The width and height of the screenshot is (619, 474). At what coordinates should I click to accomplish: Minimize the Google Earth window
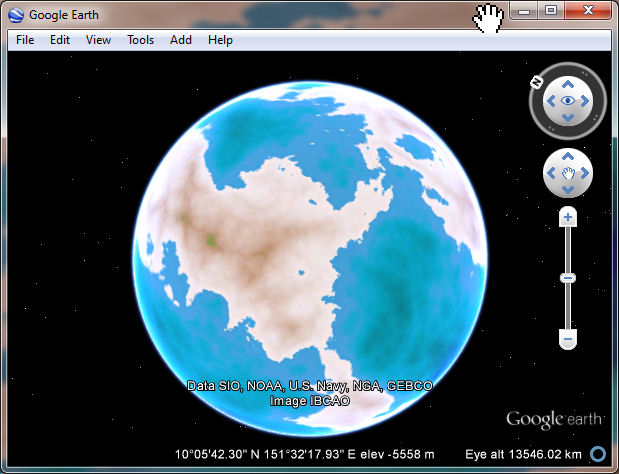(x=523, y=11)
